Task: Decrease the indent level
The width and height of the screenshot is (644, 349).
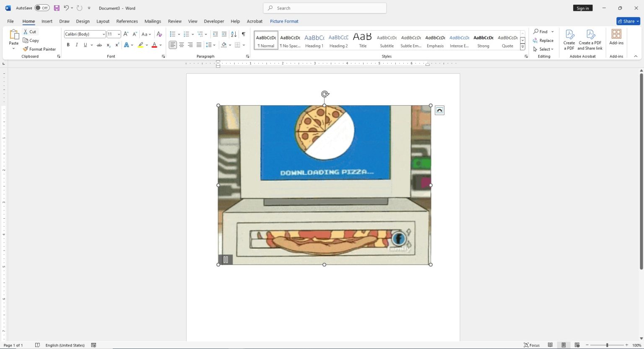Action: point(215,34)
